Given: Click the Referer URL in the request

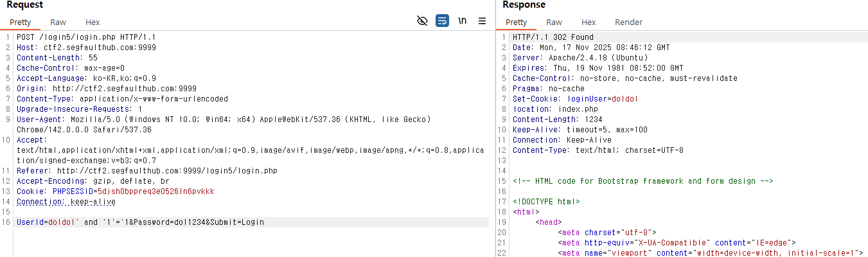Looking at the screenshot, I should click(167, 171).
